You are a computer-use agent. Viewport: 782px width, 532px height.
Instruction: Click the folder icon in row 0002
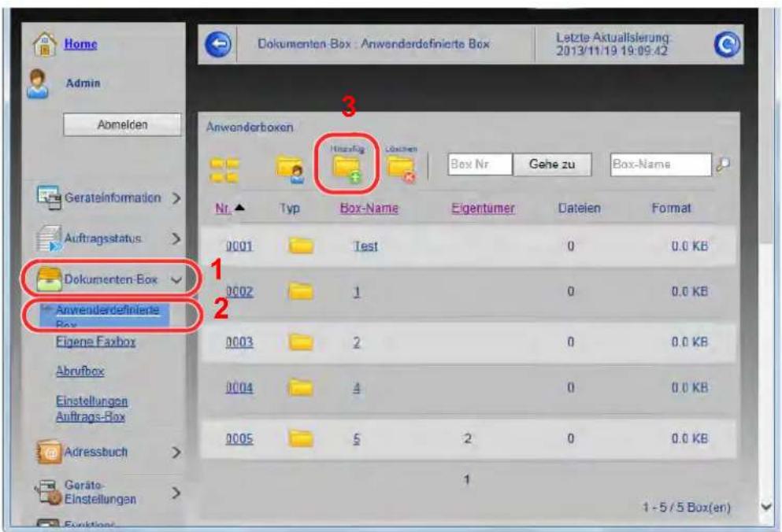coord(301,291)
